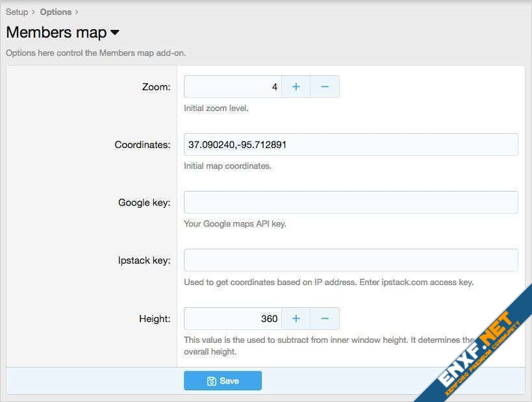Click the Coordinates field label
532x402 pixels.
tap(142, 145)
